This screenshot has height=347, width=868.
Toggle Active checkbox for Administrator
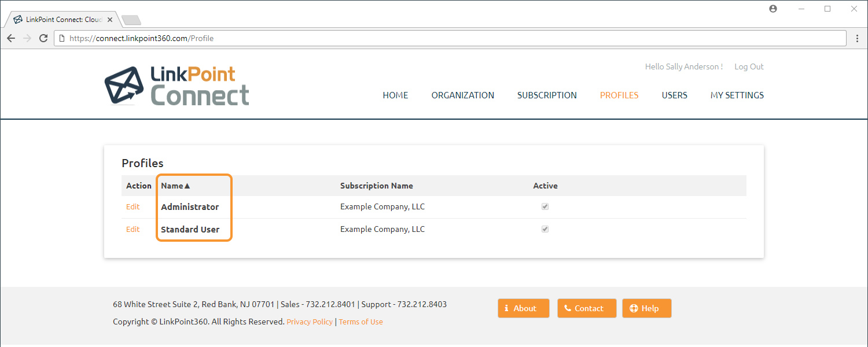click(545, 206)
